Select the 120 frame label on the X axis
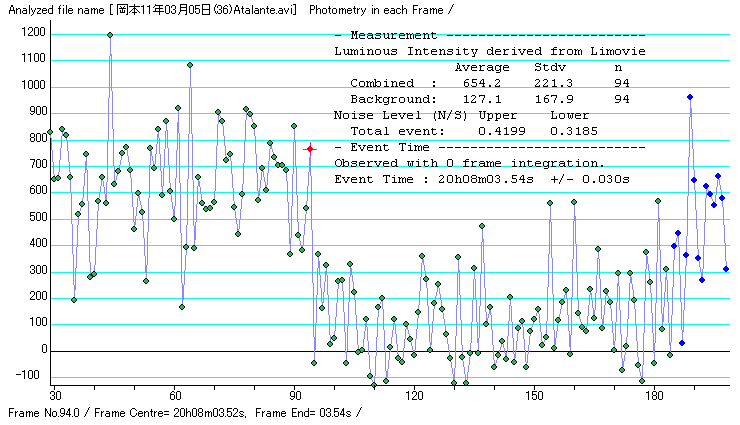 click(414, 396)
